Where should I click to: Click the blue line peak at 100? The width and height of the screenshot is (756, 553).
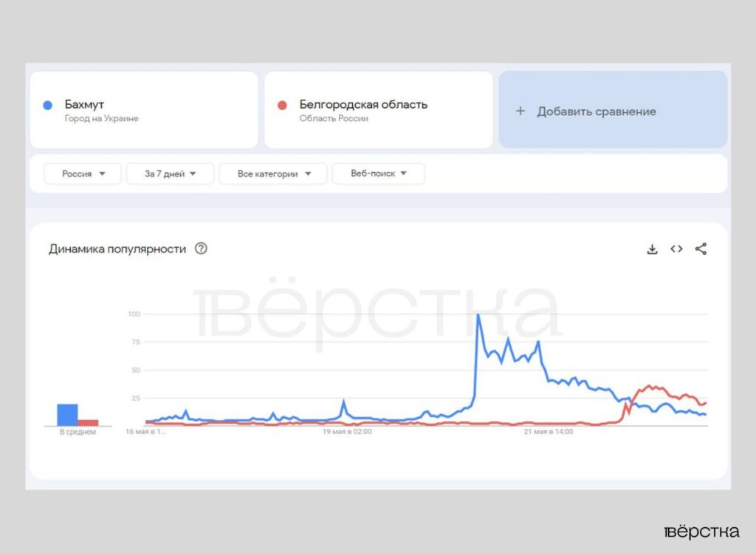point(478,315)
